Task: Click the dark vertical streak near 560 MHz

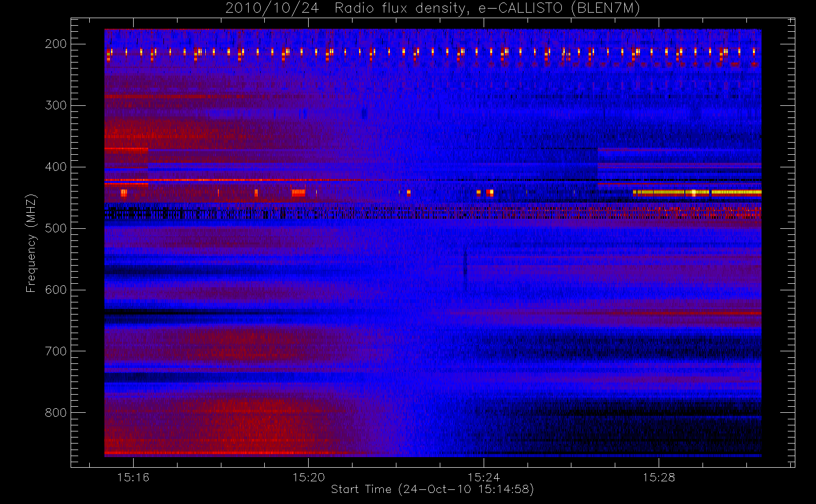Action: 465,270
